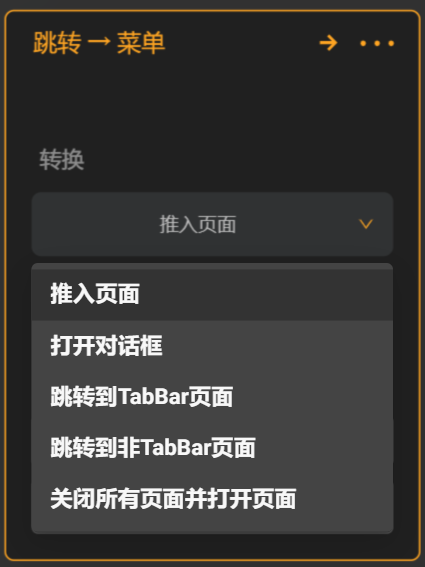Select 推入页面 from the dropdown list

point(95,294)
